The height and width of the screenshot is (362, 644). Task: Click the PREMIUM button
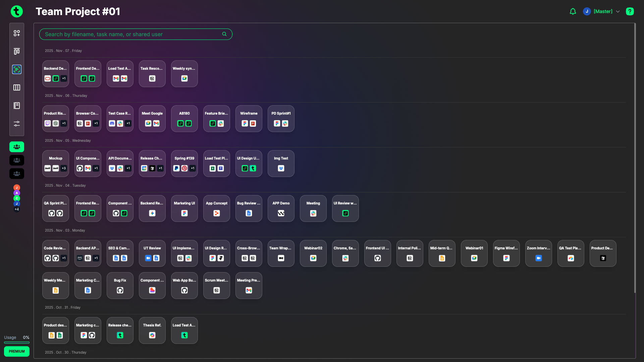tap(16, 351)
